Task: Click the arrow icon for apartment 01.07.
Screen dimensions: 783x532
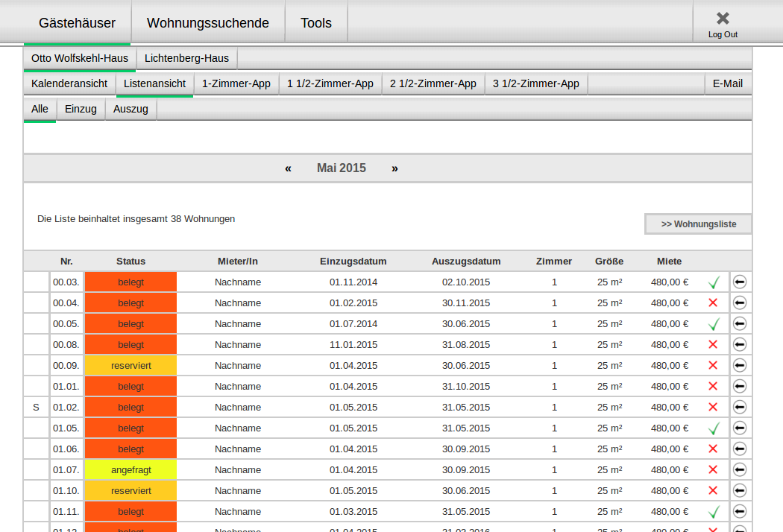Action: pos(740,469)
